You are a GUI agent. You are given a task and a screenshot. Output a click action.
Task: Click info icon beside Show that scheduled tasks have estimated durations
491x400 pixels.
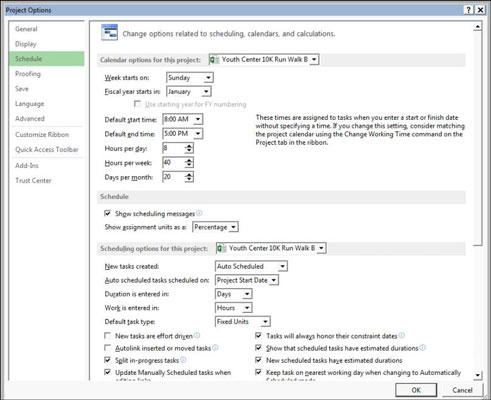pos(422,348)
